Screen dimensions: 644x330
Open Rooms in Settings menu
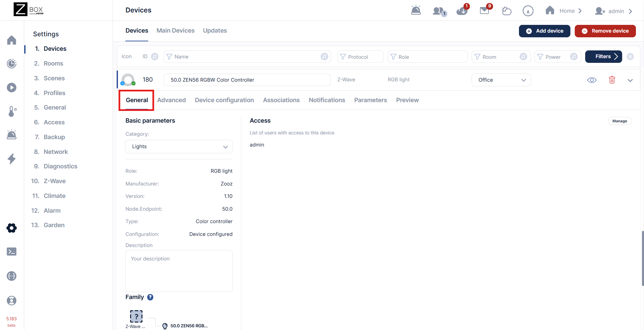[x=53, y=64]
